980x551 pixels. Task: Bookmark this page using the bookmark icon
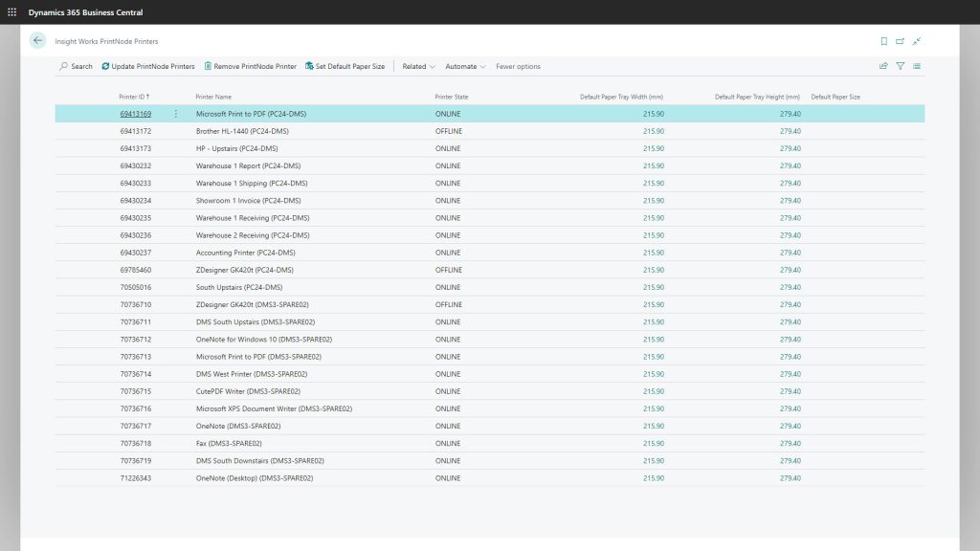tap(883, 41)
